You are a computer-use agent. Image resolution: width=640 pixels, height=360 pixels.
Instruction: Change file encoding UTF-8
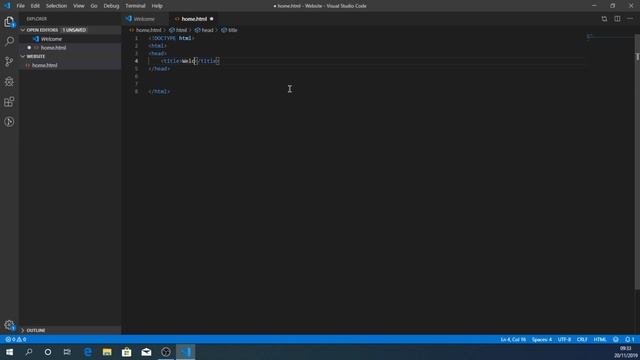564,339
